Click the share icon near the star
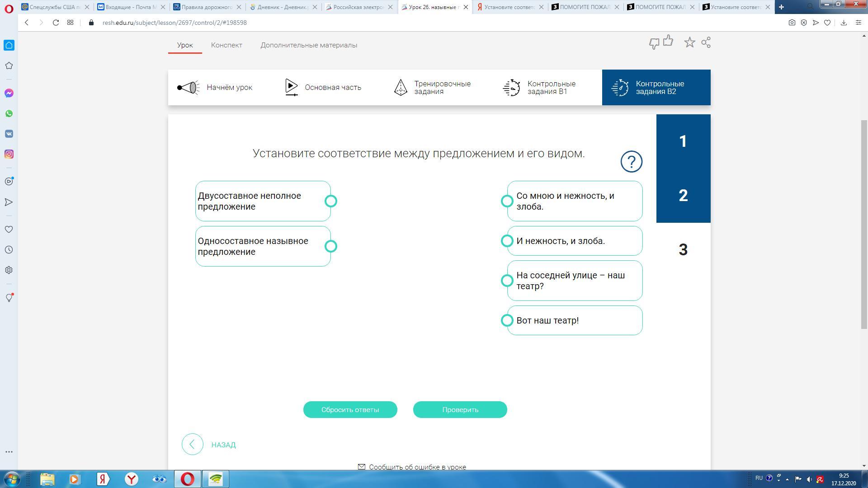 tap(706, 42)
